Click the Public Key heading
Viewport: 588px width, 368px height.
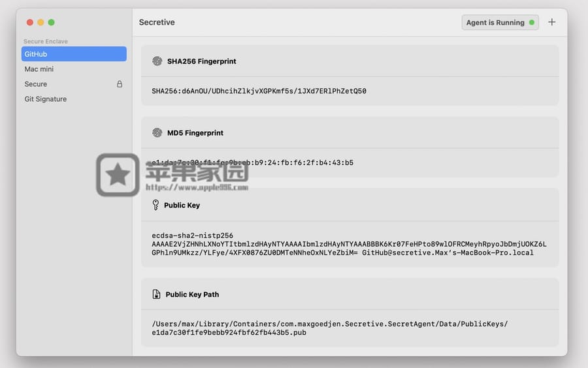pos(182,205)
